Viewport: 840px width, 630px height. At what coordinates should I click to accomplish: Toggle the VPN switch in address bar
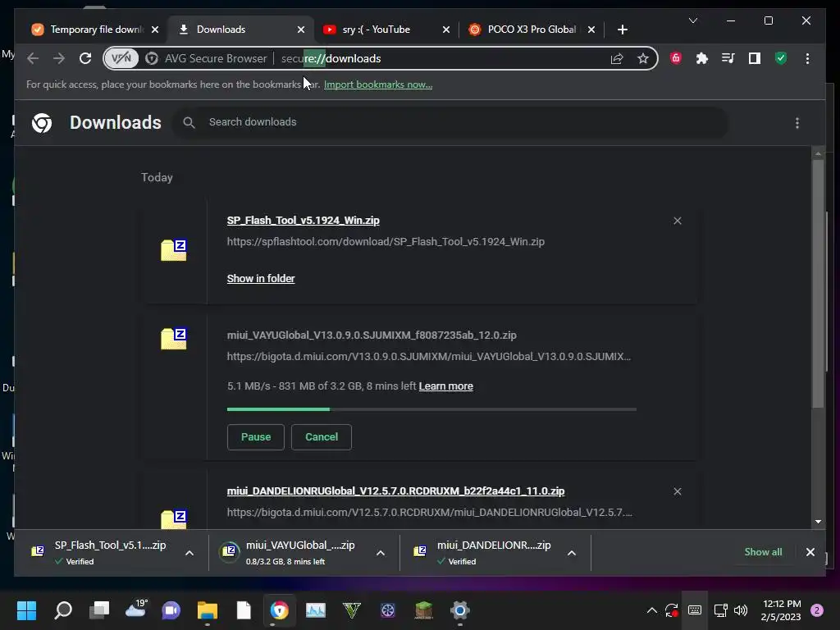point(121,58)
